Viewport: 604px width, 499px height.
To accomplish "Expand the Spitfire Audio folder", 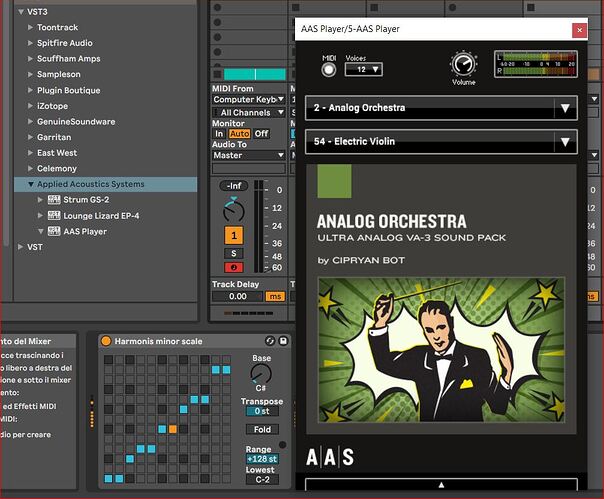I will (30, 43).
